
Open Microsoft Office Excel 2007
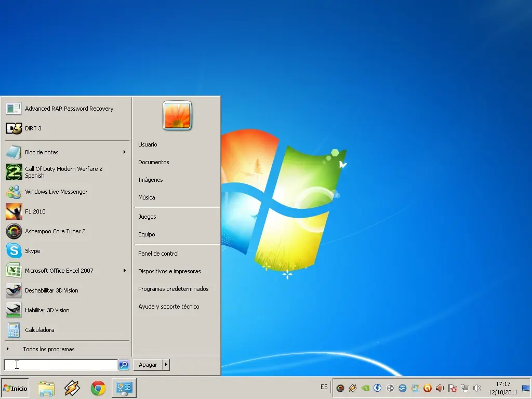pyautogui.click(x=67, y=270)
